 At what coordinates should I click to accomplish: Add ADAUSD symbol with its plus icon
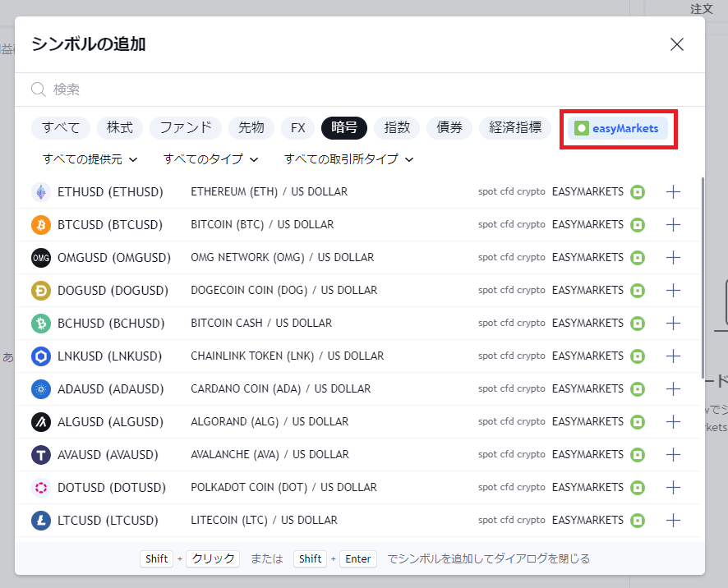pyautogui.click(x=673, y=389)
